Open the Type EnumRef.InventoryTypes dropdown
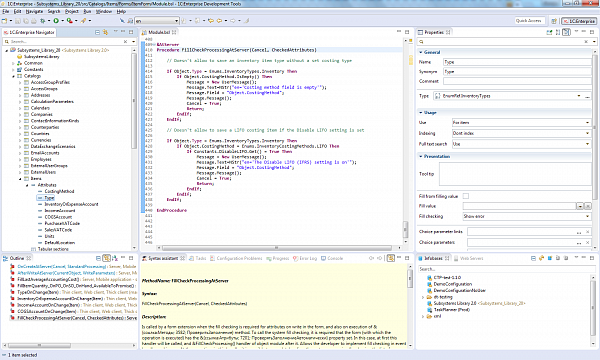This screenshot has width=600, height=360. click(579, 96)
